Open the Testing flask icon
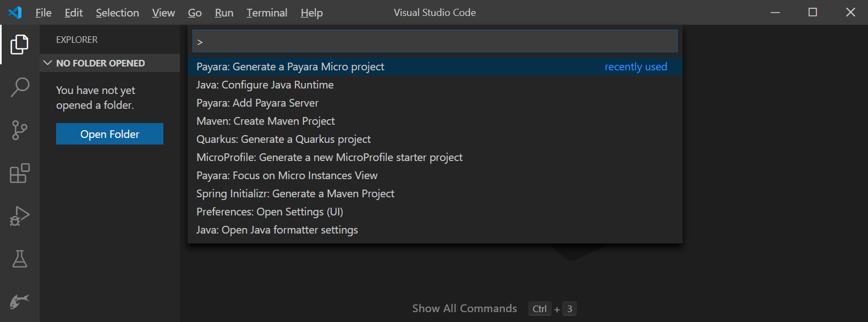Viewport: 868px width, 322px height. coord(19,259)
